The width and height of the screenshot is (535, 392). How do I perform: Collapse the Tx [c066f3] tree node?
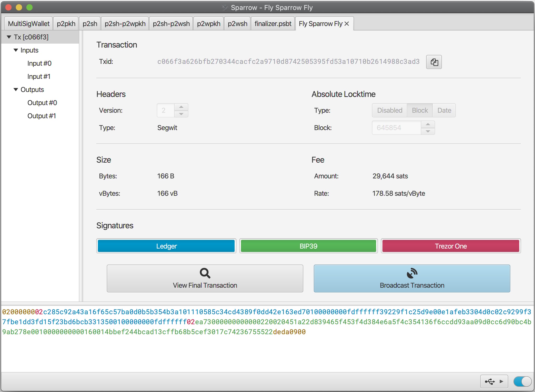(9, 37)
